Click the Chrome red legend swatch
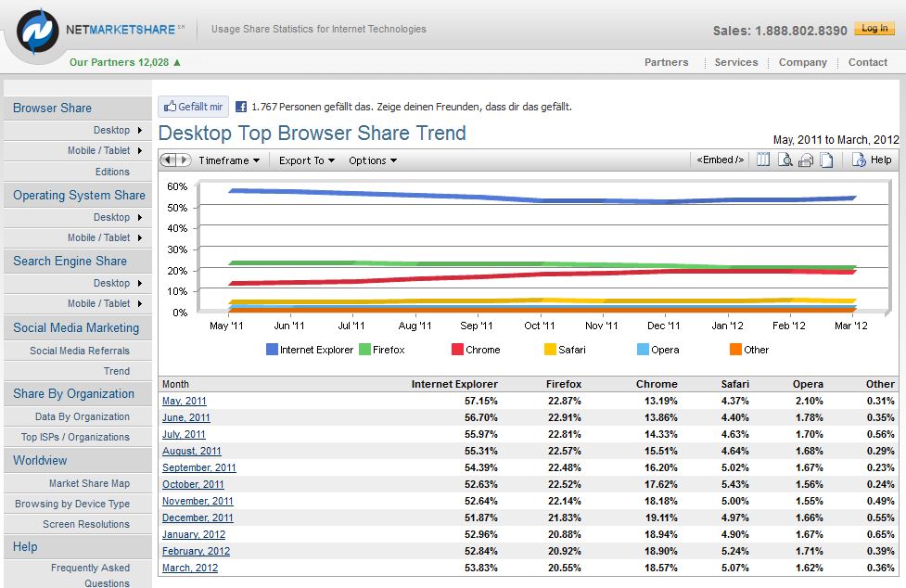This screenshot has width=906, height=588. [x=457, y=349]
